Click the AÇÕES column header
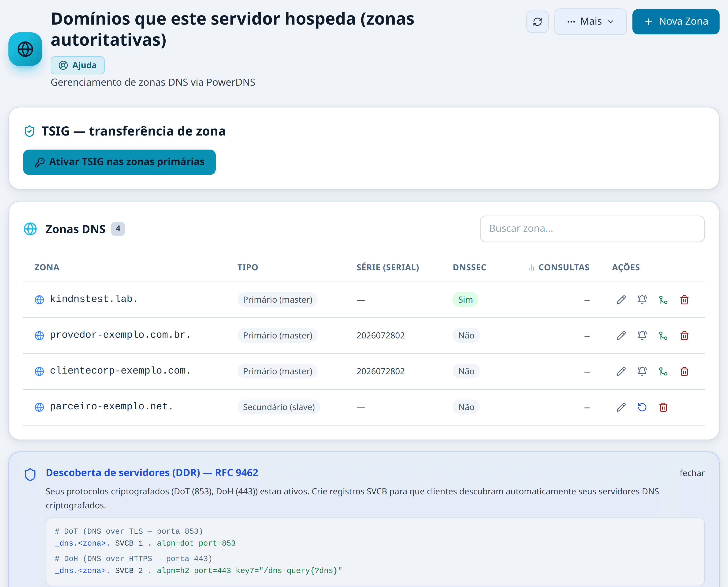This screenshot has height=587, width=728. pyautogui.click(x=626, y=268)
